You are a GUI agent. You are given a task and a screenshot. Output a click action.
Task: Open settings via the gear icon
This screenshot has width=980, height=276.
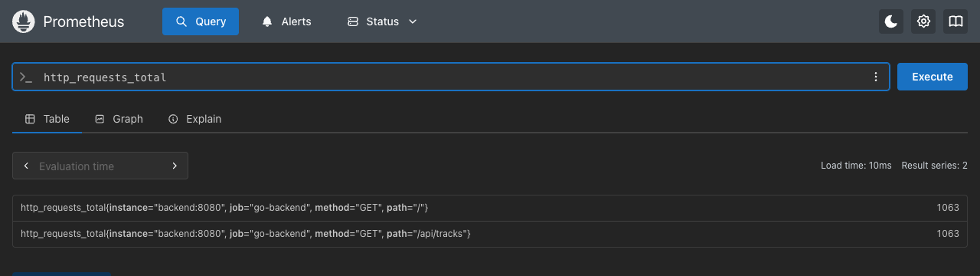tap(923, 21)
